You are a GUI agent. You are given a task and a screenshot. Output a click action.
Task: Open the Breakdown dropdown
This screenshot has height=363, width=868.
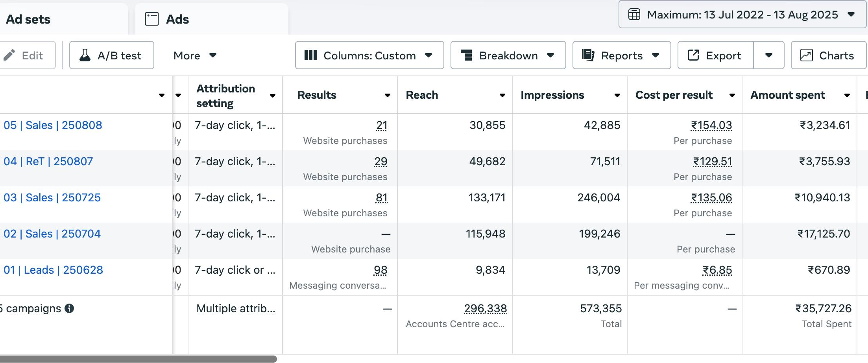click(508, 55)
